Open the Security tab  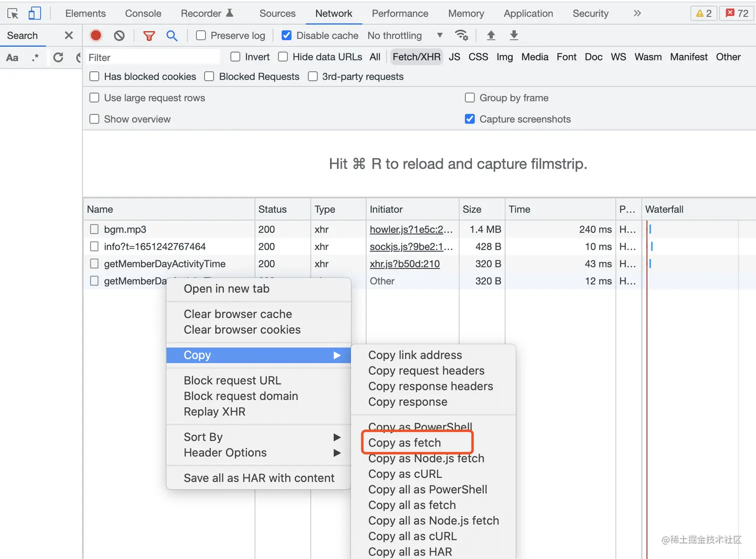(x=590, y=13)
